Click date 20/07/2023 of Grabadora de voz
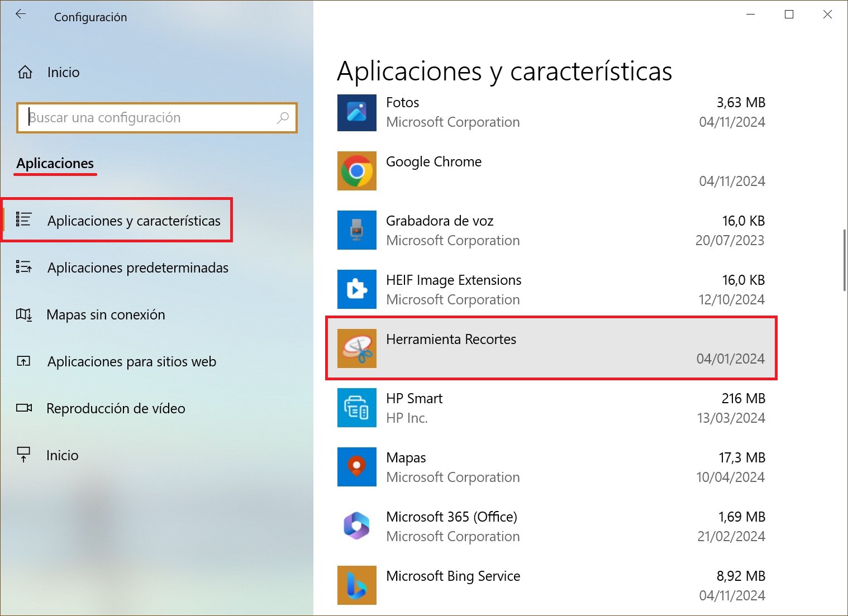 click(730, 240)
